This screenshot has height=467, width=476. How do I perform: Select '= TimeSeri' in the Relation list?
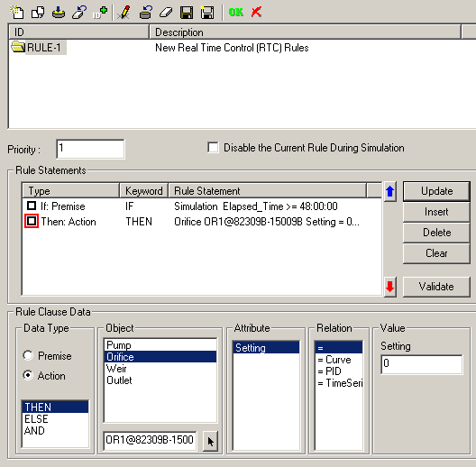339,383
